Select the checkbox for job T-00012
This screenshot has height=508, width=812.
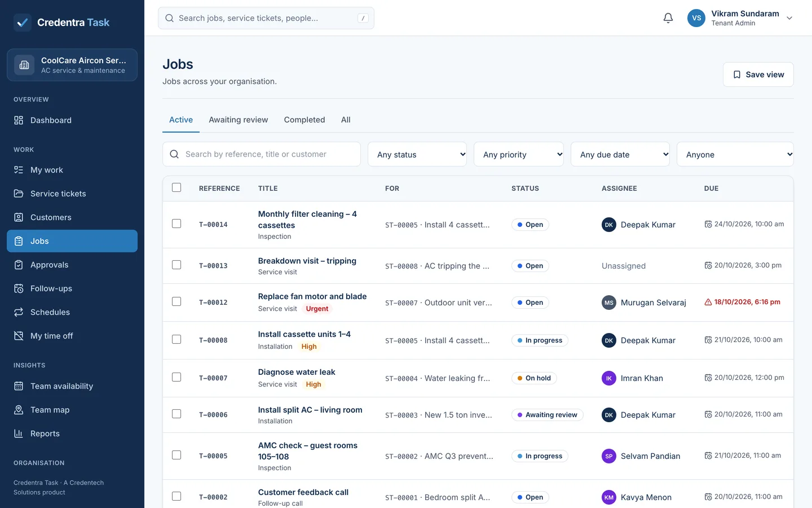(176, 301)
